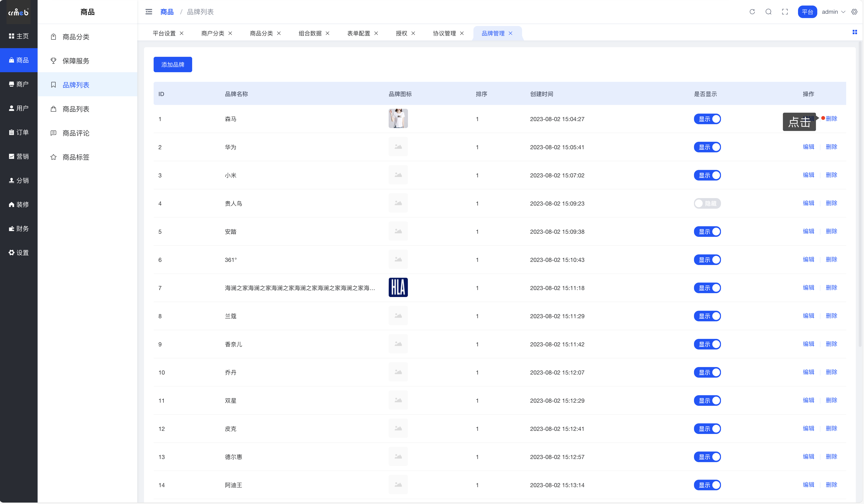
Task: Go to 主页 home in sidebar
Action: click(19, 36)
